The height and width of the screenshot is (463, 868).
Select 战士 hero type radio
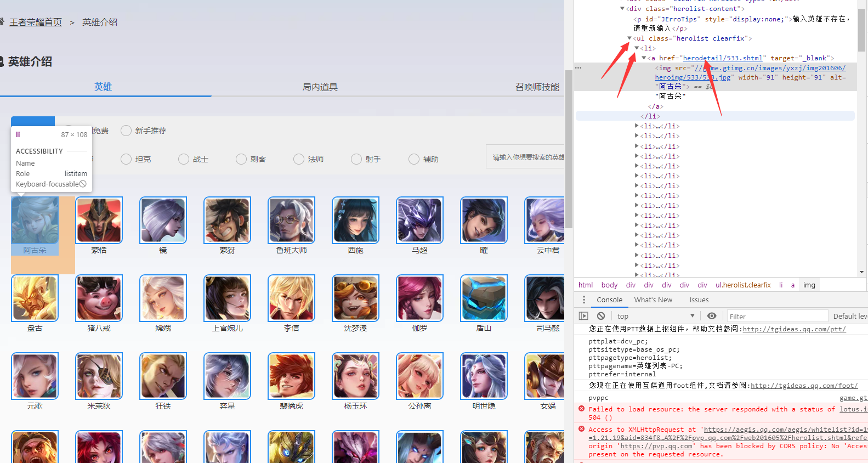pos(184,159)
